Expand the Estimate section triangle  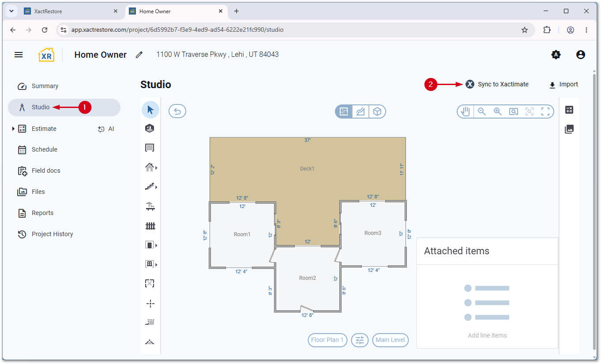(13, 129)
